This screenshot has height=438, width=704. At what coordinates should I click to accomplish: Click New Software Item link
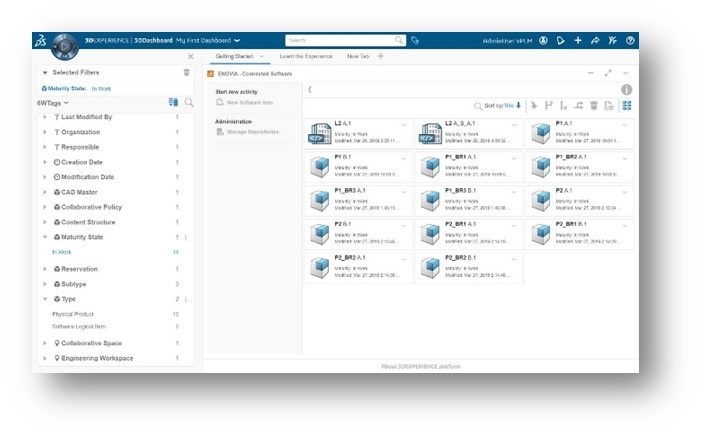pyautogui.click(x=250, y=102)
